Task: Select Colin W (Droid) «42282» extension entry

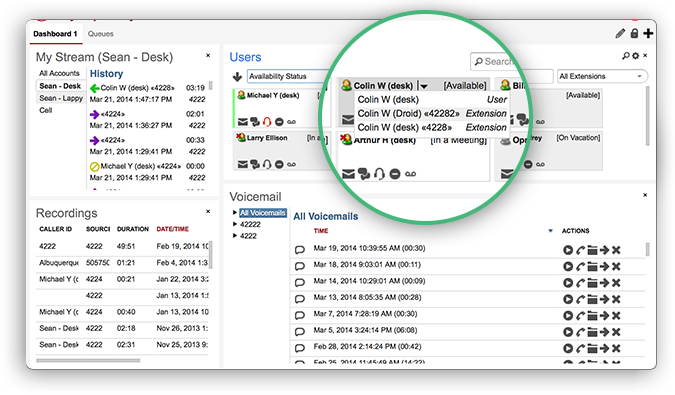Action: coord(432,114)
